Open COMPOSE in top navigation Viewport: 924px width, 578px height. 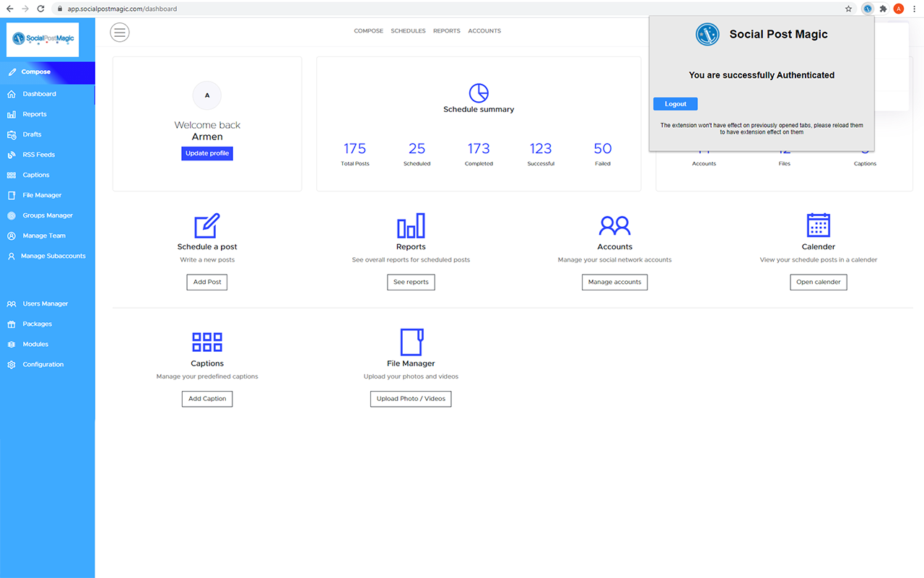coord(368,31)
